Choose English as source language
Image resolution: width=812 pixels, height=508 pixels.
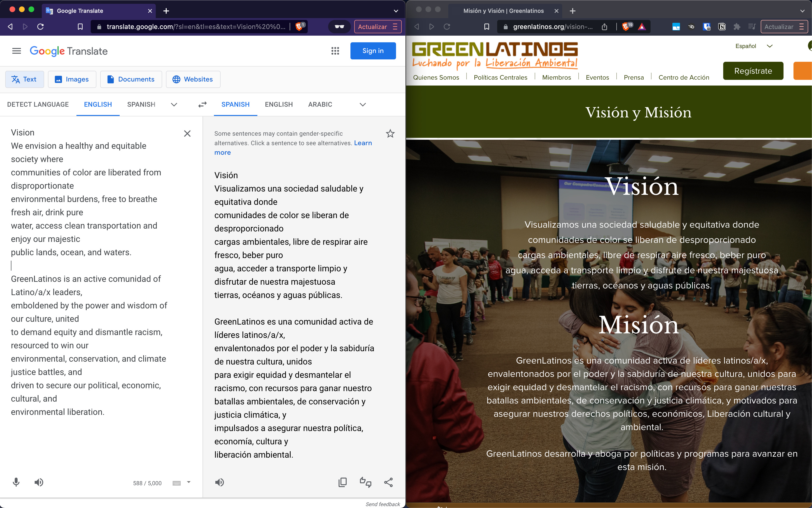click(98, 105)
